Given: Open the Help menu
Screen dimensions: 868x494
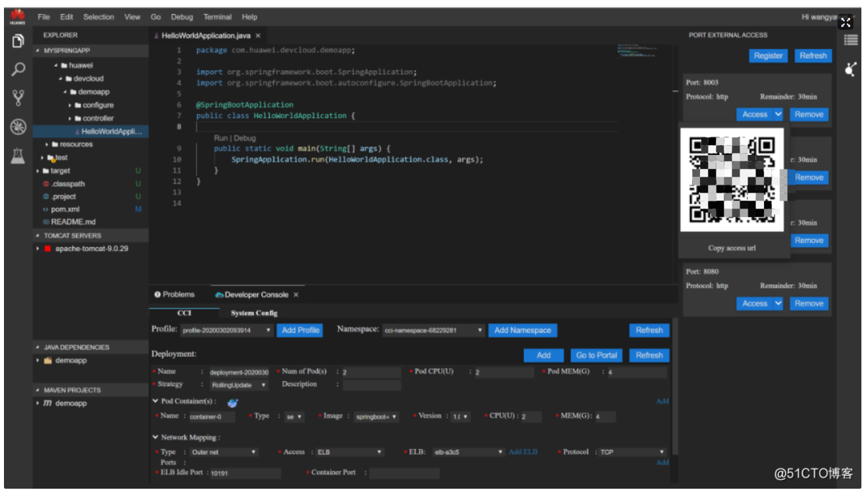Looking at the screenshot, I should click(x=249, y=17).
